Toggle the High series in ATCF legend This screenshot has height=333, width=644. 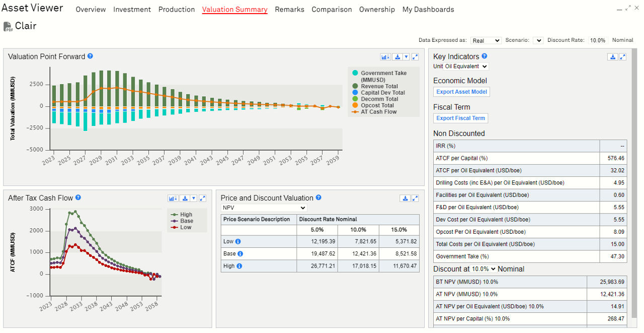point(186,215)
